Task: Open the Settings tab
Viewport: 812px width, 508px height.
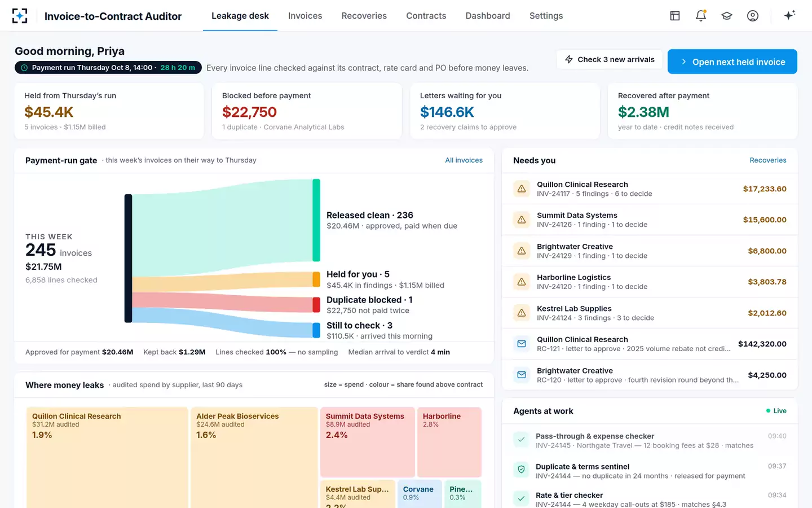Action: (x=546, y=16)
